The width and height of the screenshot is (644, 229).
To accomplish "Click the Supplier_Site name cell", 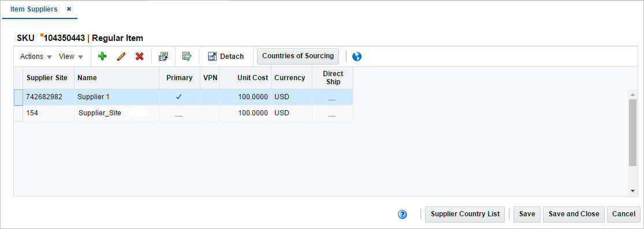I will tap(117, 113).
